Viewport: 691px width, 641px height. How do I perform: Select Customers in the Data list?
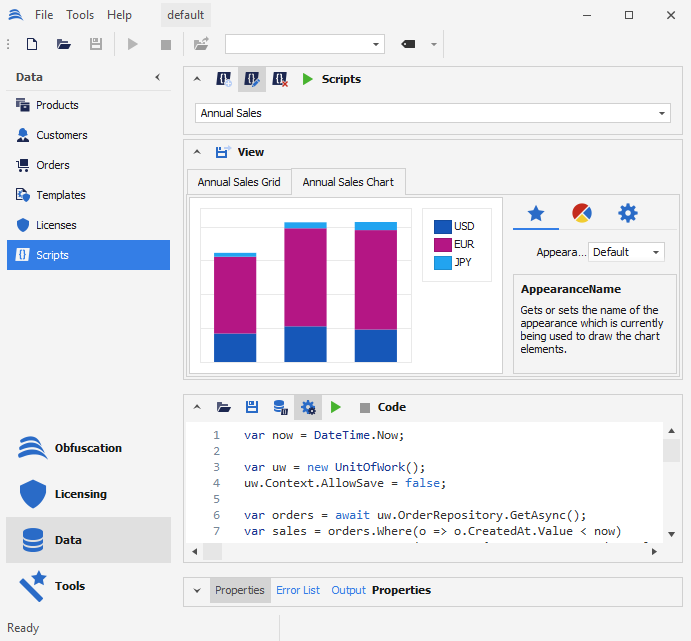pyautogui.click(x=62, y=135)
